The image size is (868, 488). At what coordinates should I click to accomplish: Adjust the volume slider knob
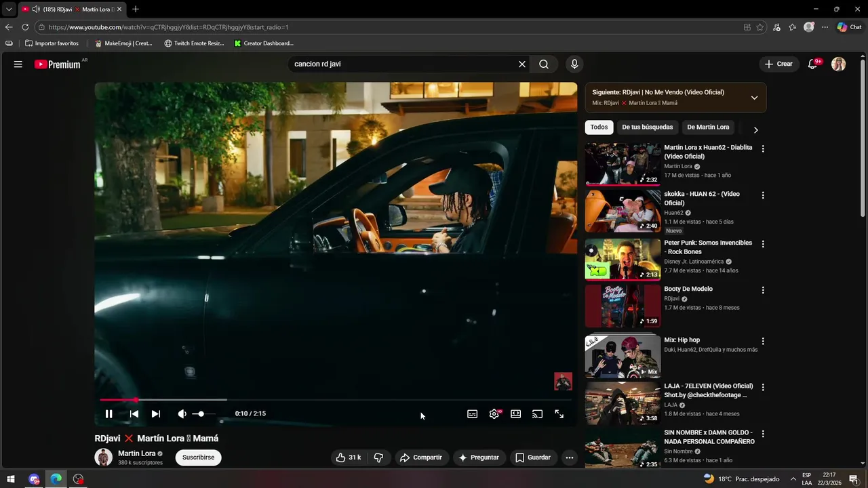click(201, 413)
